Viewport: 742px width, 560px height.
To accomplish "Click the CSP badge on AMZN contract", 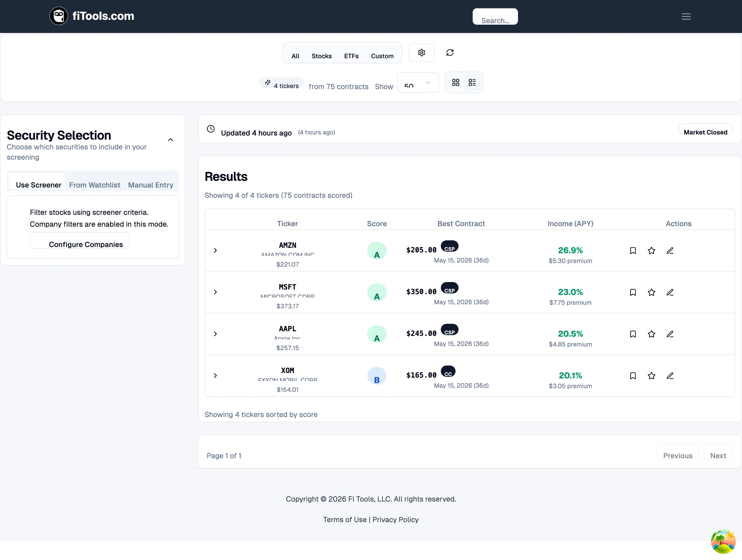I will [x=450, y=246].
